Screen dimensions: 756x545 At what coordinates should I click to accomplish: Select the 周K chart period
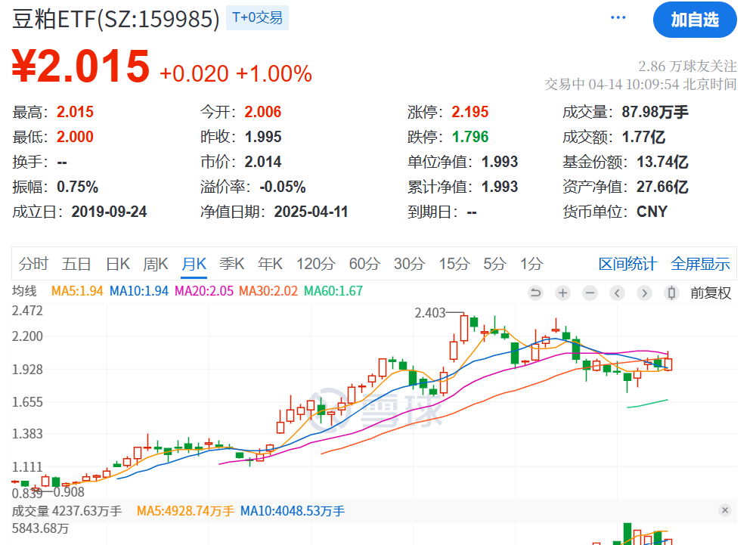pyautogui.click(x=155, y=264)
